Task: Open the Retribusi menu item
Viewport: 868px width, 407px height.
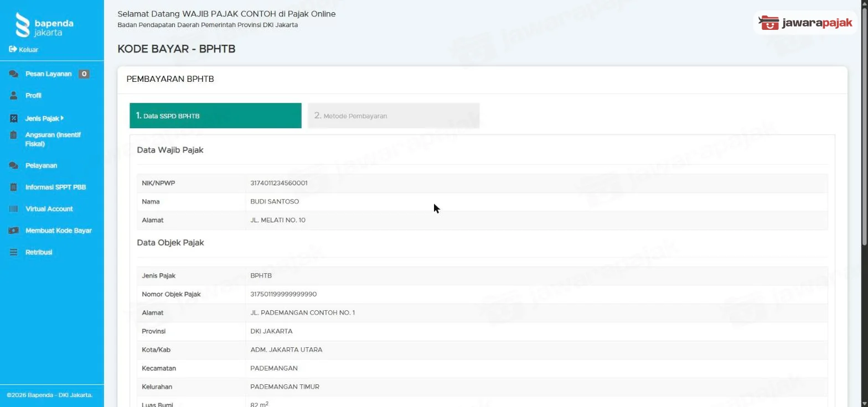Action: point(38,252)
